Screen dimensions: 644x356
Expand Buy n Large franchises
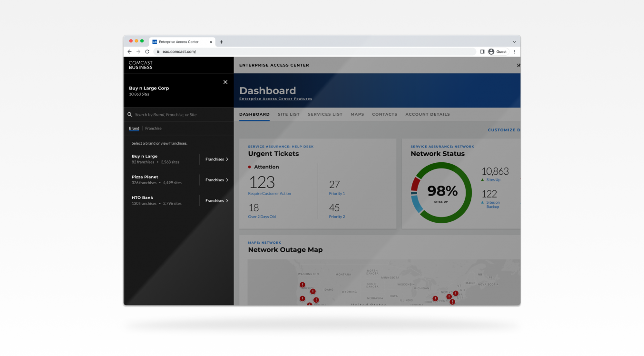217,159
